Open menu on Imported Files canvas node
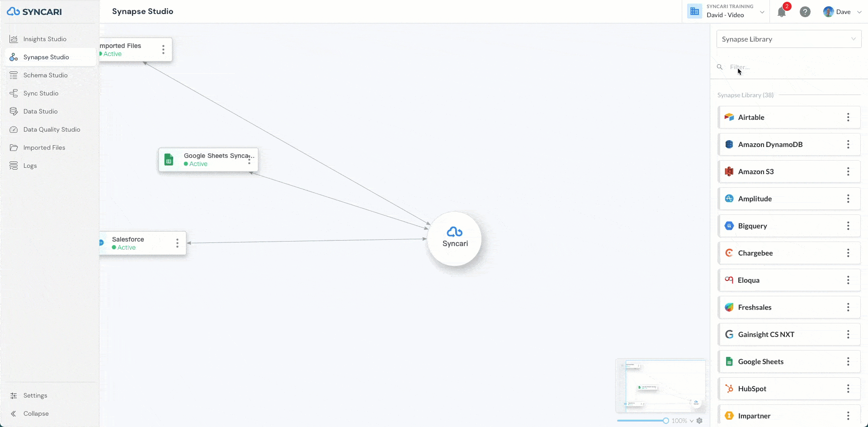 pos(163,49)
